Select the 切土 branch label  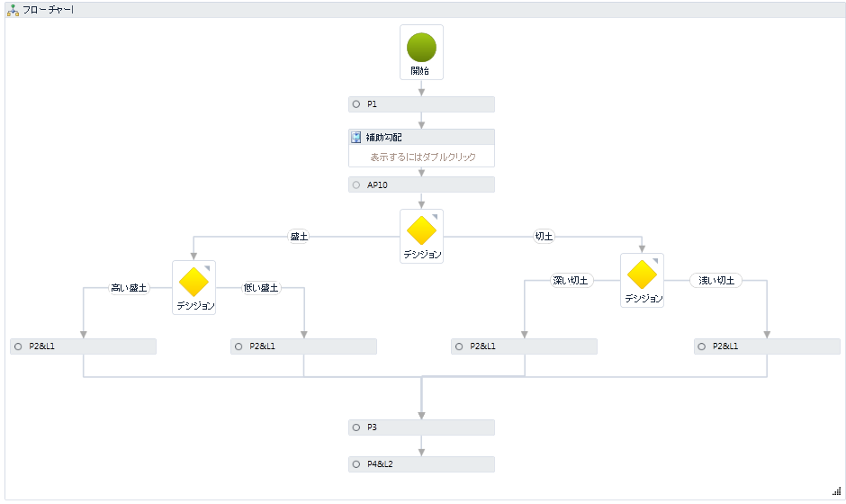(x=544, y=237)
